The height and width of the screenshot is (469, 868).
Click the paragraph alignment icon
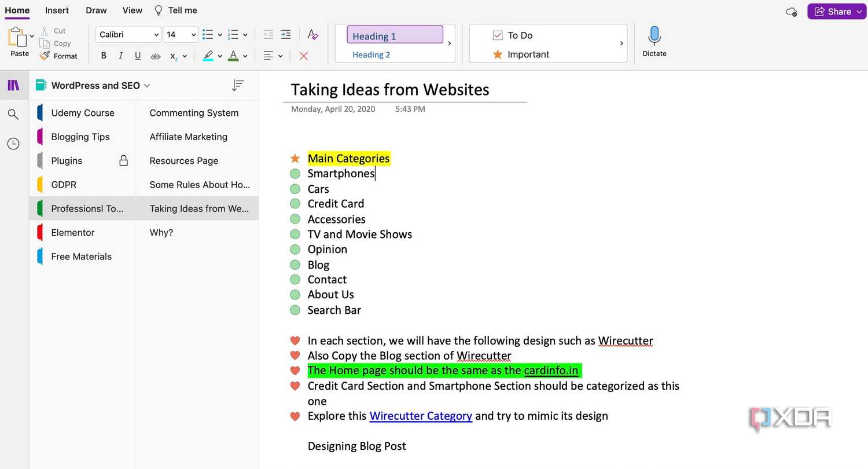tap(269, 56)
